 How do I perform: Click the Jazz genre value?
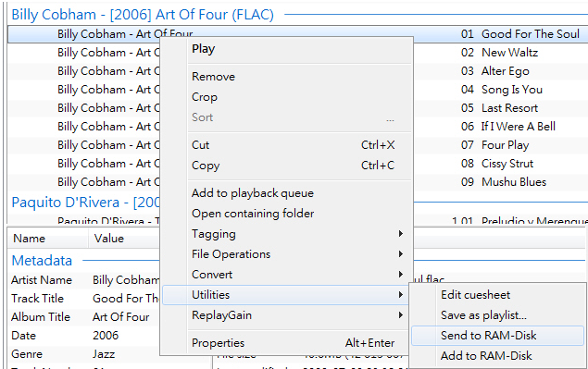[104, 353]
